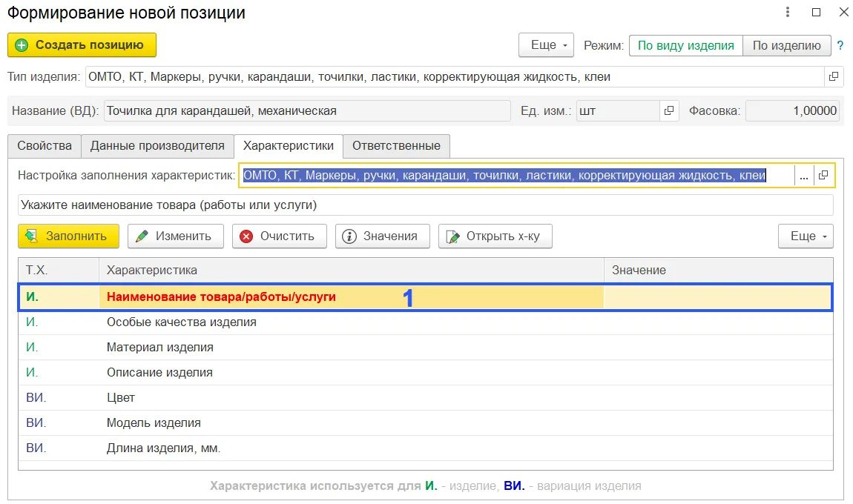Select the Характеристики tab
The image size is (853, 504).
(289, 146)
